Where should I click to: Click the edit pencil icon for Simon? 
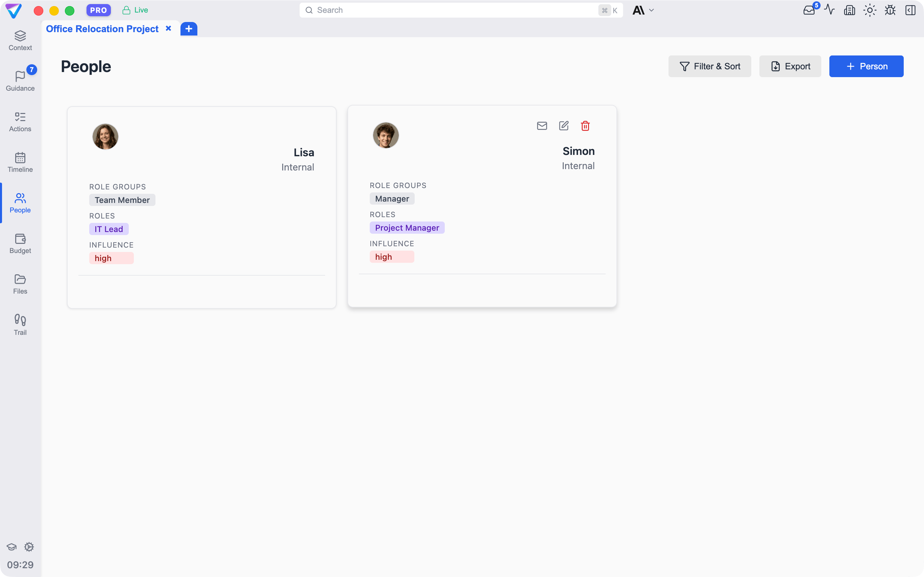coord(564,126)
